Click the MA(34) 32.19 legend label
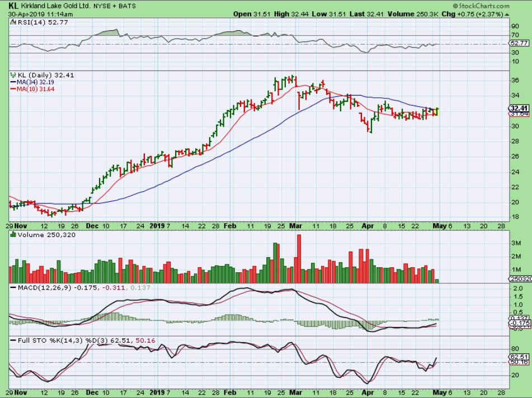The height and width of the screenshot is (398, 532). 35,82
